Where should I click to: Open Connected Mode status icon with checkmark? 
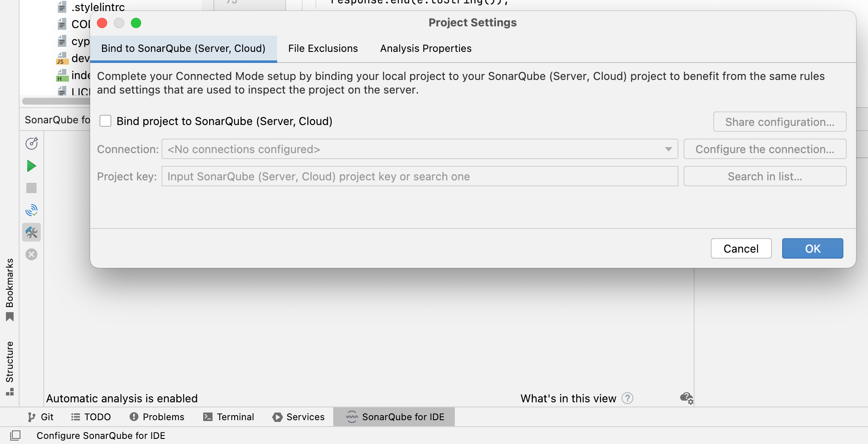(31, 210)
